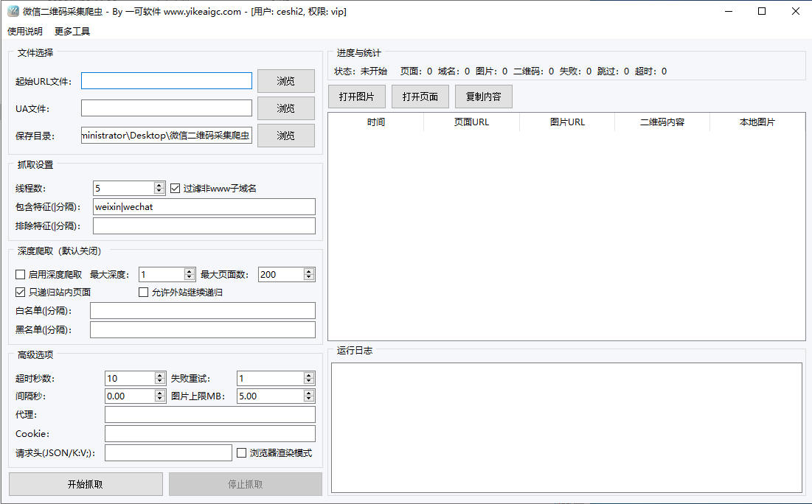This screenshot has height=504, width=812.
Task: Click the 打开页面 button
Action: 420,97
